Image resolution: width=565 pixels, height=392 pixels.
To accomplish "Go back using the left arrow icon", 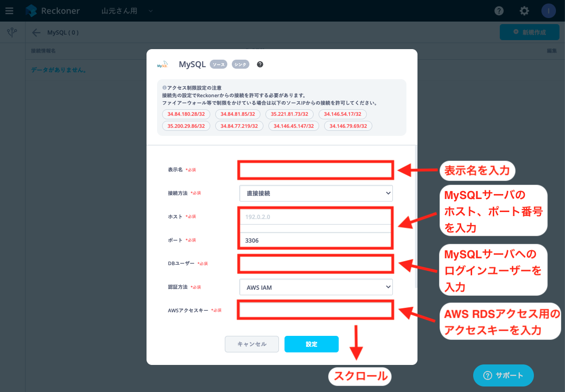I will click(36, 33).
